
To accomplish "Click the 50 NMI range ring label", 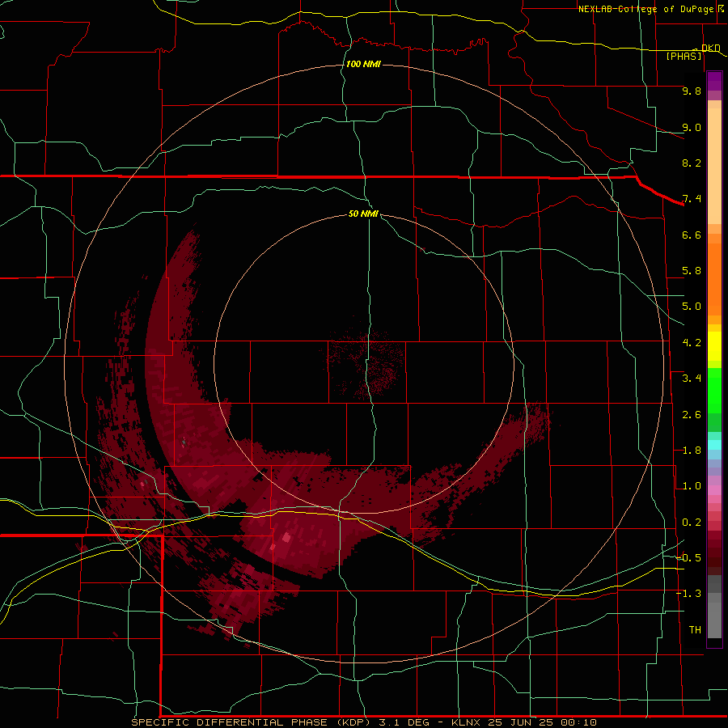I will (x=363, y=214).
